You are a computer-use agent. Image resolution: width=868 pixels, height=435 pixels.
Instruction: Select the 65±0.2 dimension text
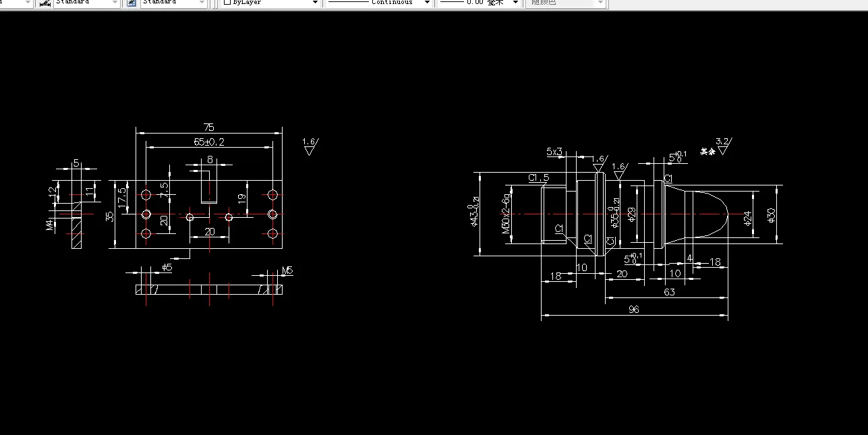click(x=209, y=142)
